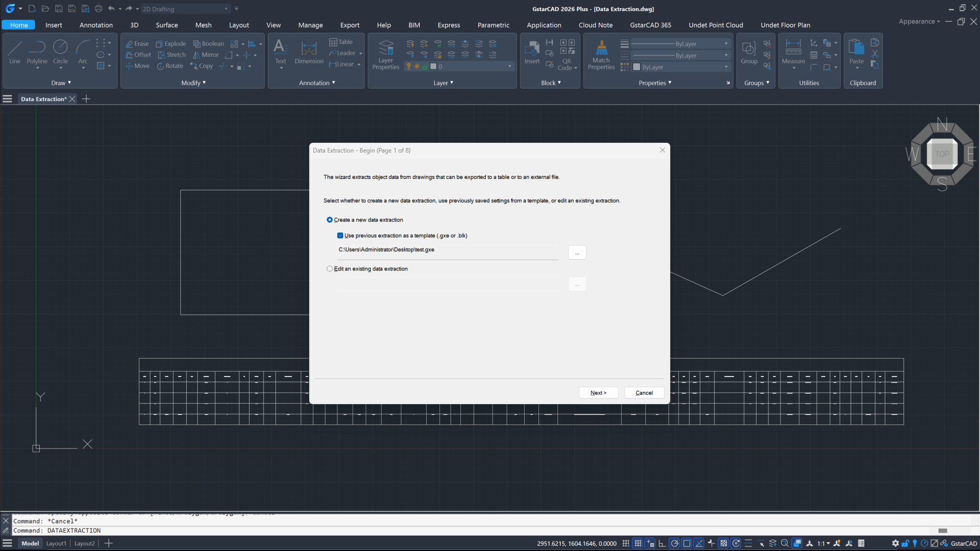Select 'Create a new data extraction' radio

(330, 220)
